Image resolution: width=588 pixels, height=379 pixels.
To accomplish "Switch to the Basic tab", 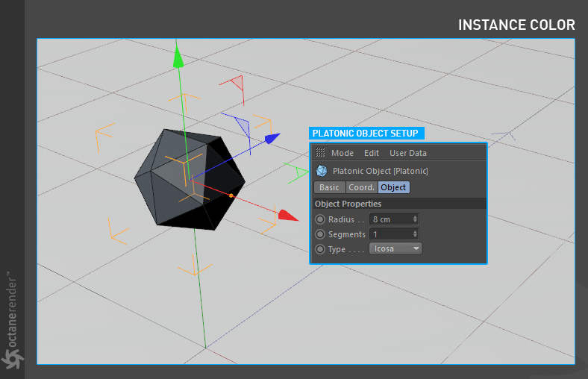I will tap(329, 187).
